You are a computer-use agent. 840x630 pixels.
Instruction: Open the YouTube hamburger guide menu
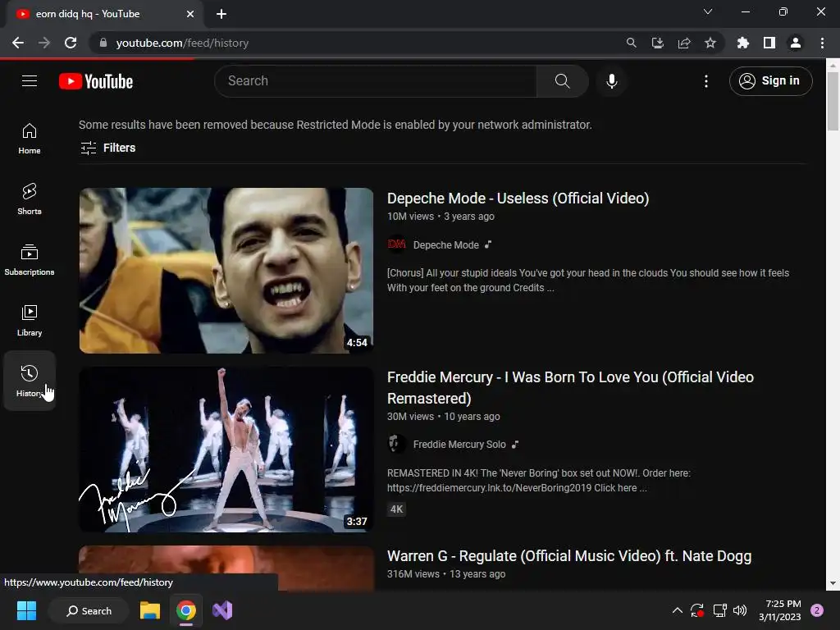coord(30,81)
